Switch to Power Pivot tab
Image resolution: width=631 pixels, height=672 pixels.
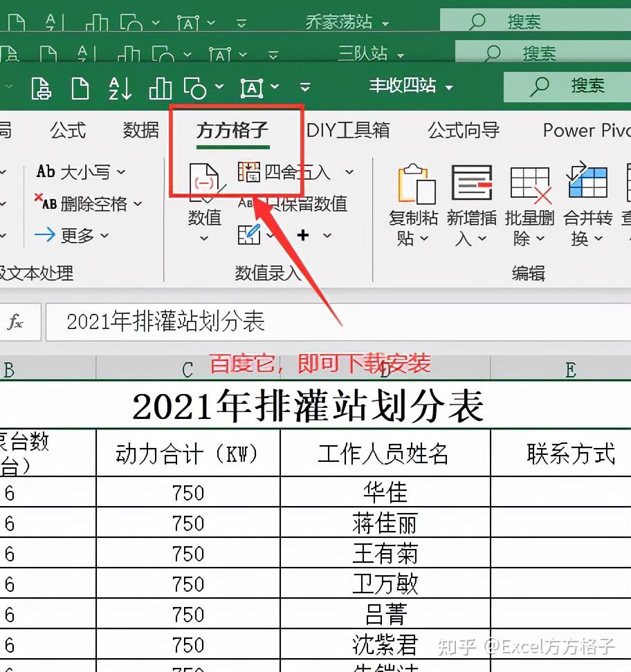(587, 130)
